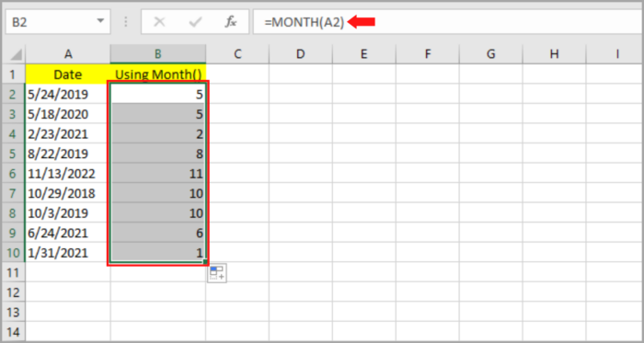The height and width of the screenshot is (343, 644).
Task: Click the yellow Date header cell
Action: [x=68, y=74]
